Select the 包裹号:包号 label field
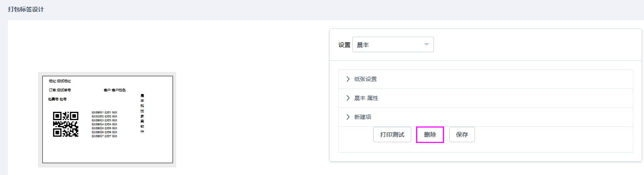Image resolution: width=644 pixels, height=175 pixels. point(58,99)
